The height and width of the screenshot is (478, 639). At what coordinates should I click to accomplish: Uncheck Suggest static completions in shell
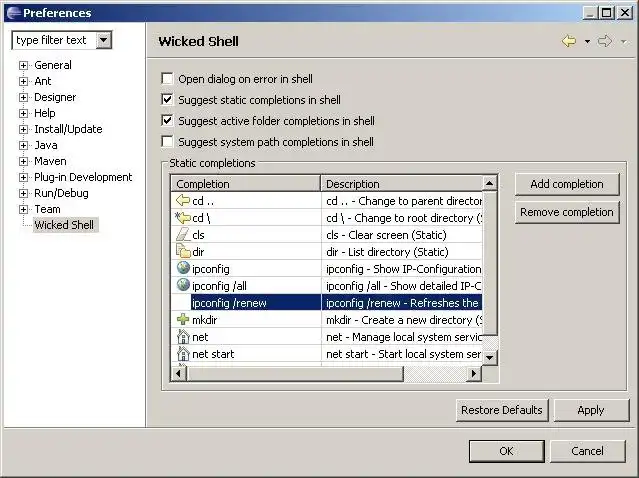(167, 99)
